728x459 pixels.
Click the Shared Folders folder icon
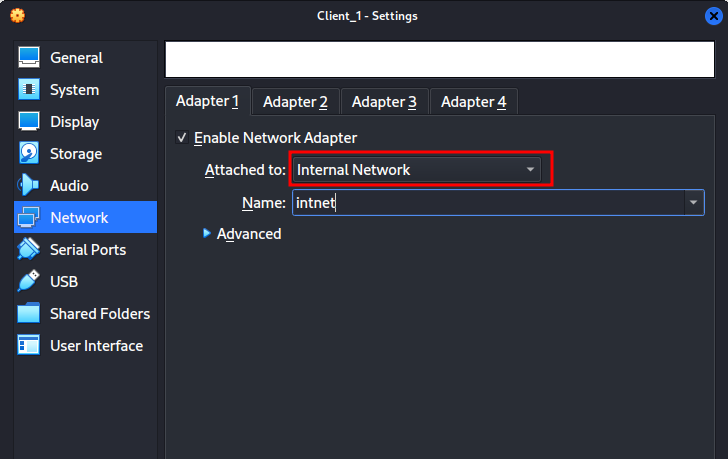pos(29,313)
